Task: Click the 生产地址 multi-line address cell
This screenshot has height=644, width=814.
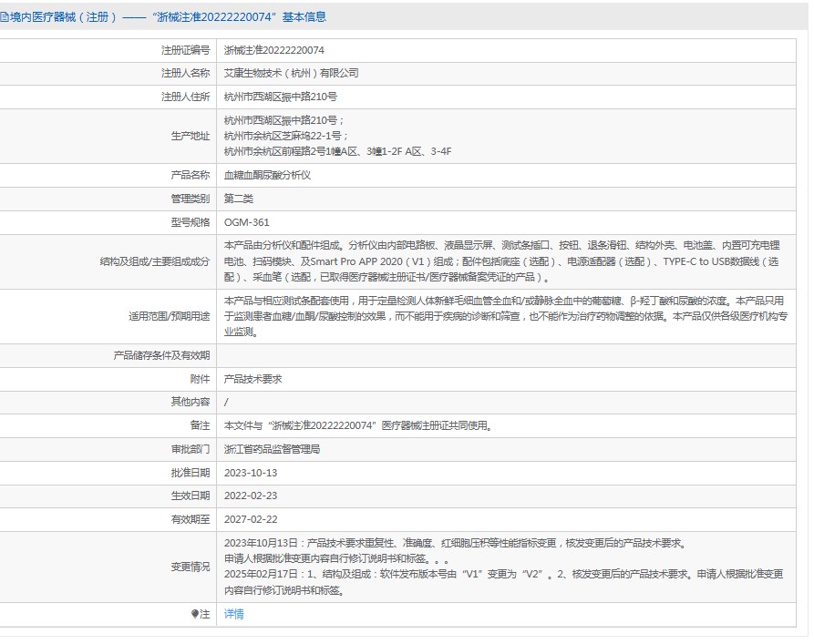Action: pyautogui.click(x=337, y=136)
